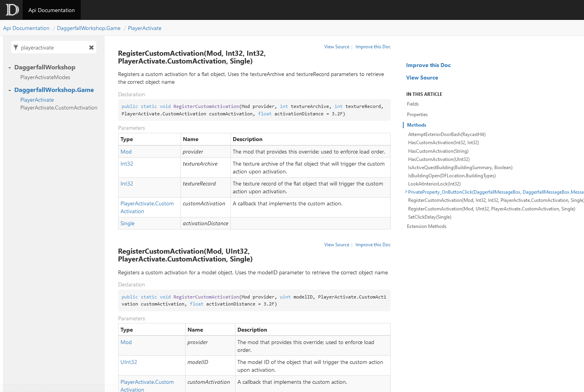The height and width of the screenshot is (392, 584).
Task: Clear the playeractivate filter text
Action: tap(91, 48)
